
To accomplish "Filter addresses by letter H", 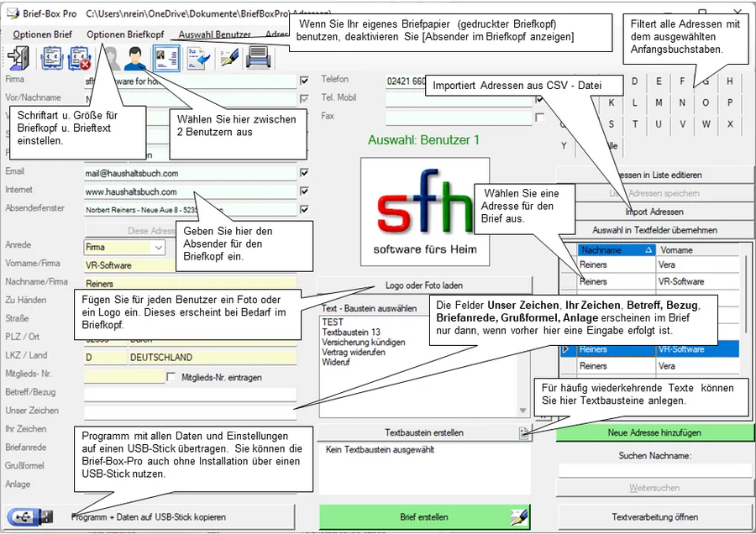I will tap(729, 81).
